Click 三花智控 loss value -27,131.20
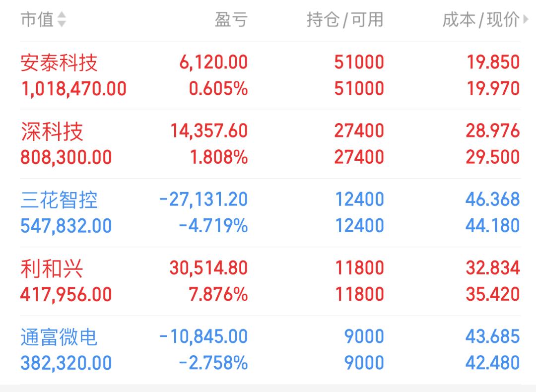536x392 pixels. (203, 199)
